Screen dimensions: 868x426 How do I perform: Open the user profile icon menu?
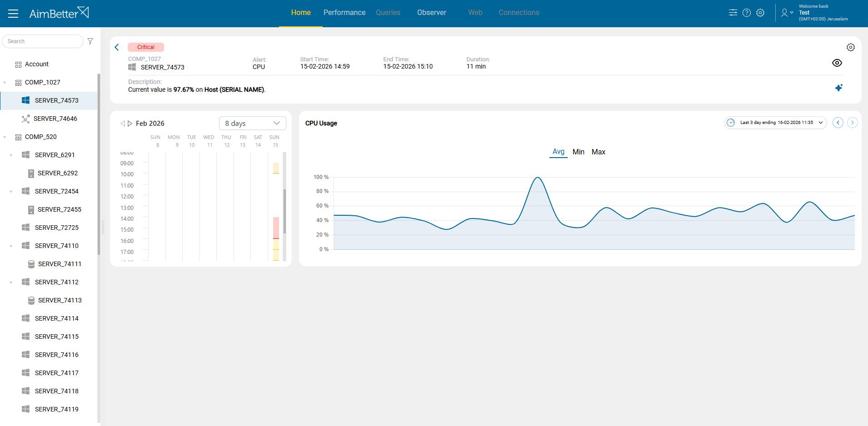click(x=786, y=13)
